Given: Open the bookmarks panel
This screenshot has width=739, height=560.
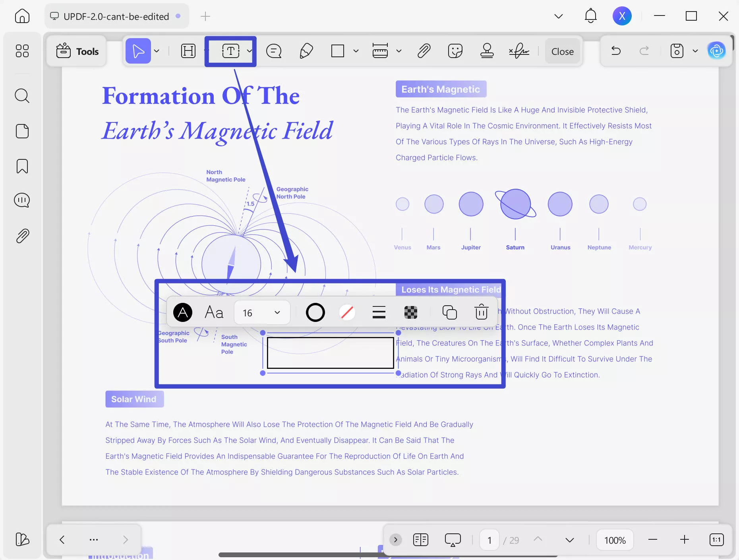Looking at the screenshot, I should click(x=22, y=166).
